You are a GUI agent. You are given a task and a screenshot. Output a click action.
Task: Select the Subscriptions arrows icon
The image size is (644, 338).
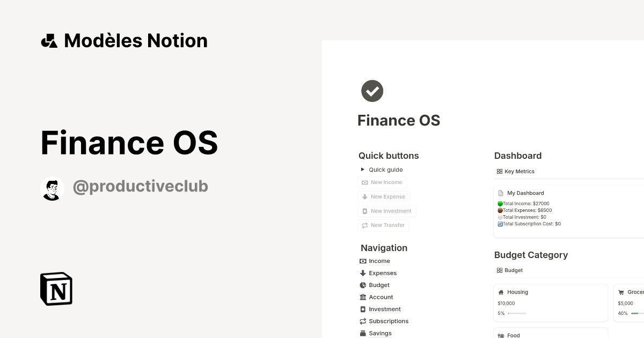(x=363, y=321)
